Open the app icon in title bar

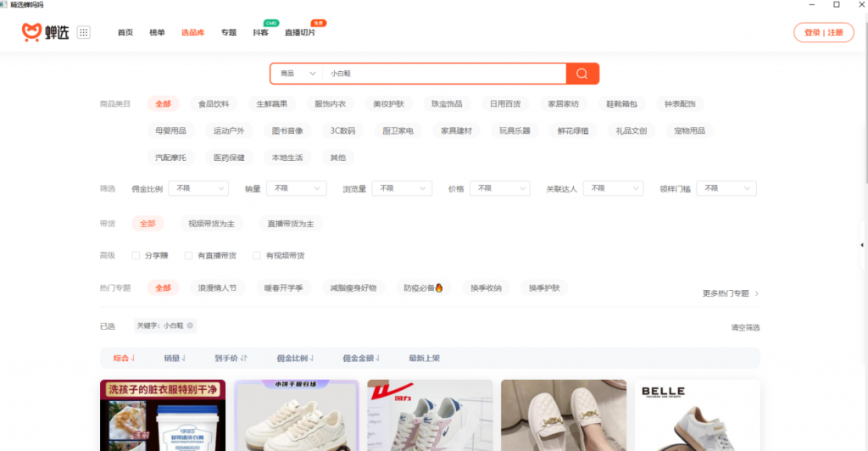pos(4,4)
